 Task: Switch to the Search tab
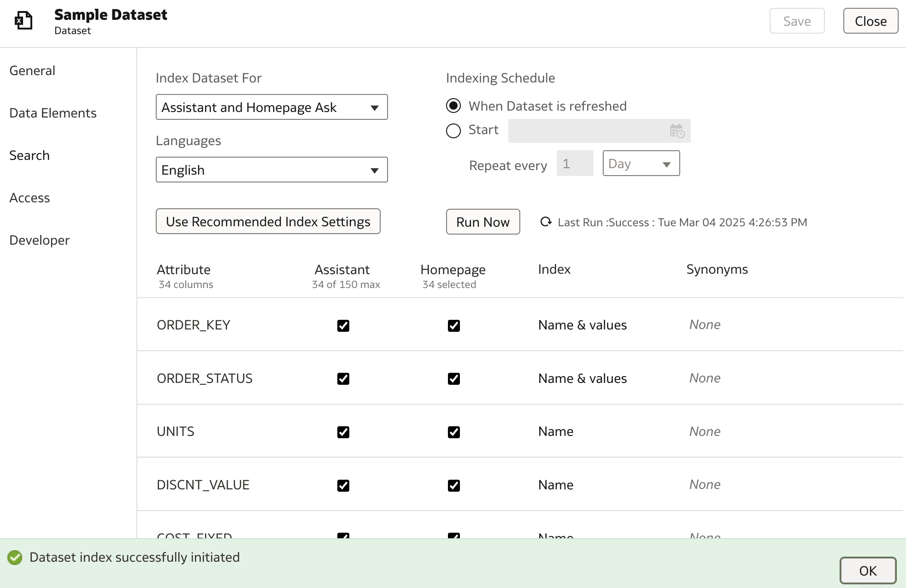[x=29, y=155]
